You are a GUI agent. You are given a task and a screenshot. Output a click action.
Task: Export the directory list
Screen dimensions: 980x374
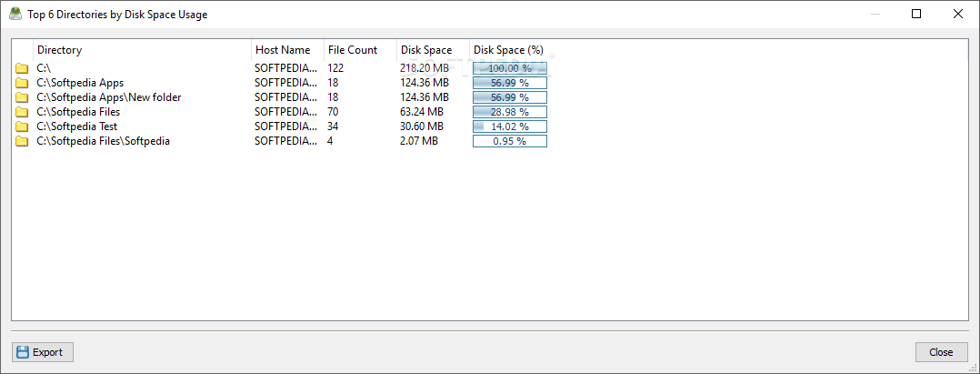coord(43,352)
